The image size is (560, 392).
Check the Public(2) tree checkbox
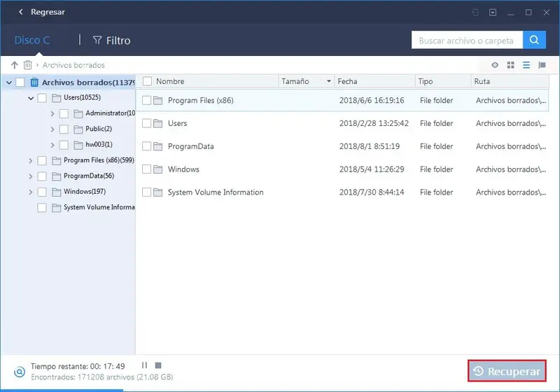(x=64, y=129)
